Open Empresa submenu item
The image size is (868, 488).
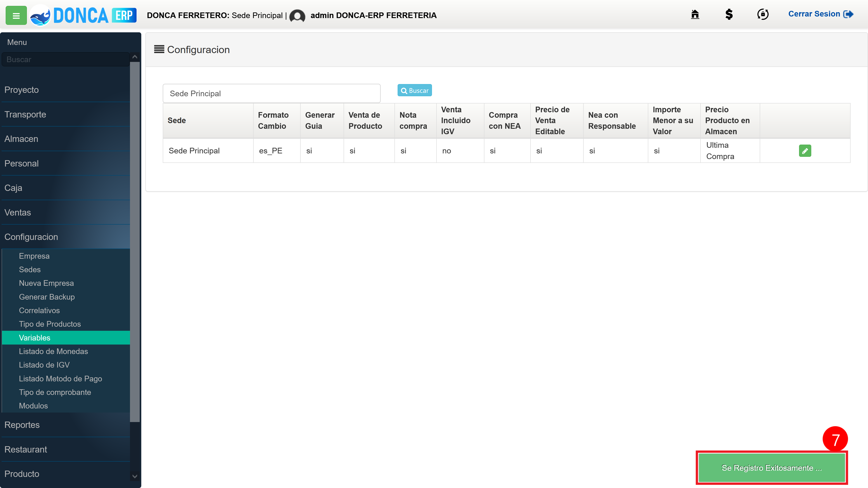(x=66, y=256)
